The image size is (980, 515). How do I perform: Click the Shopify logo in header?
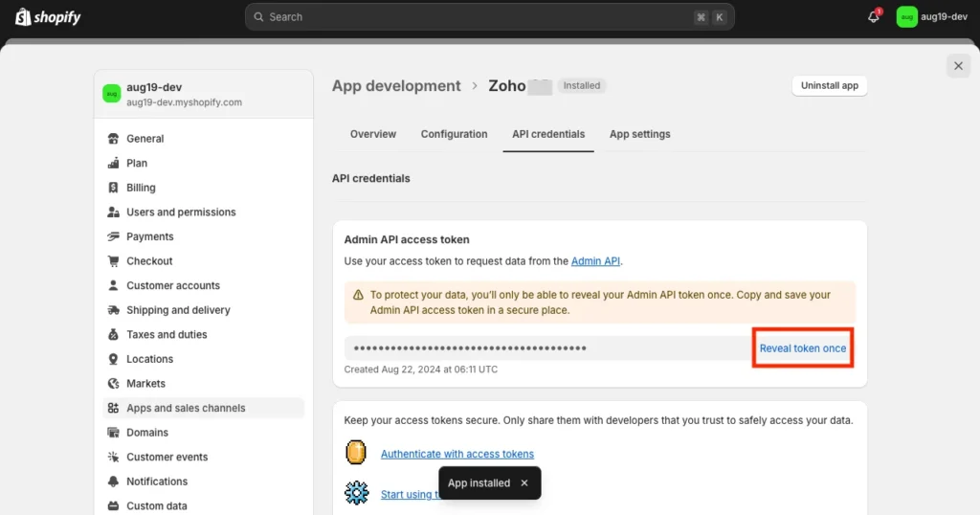point(48,17)
